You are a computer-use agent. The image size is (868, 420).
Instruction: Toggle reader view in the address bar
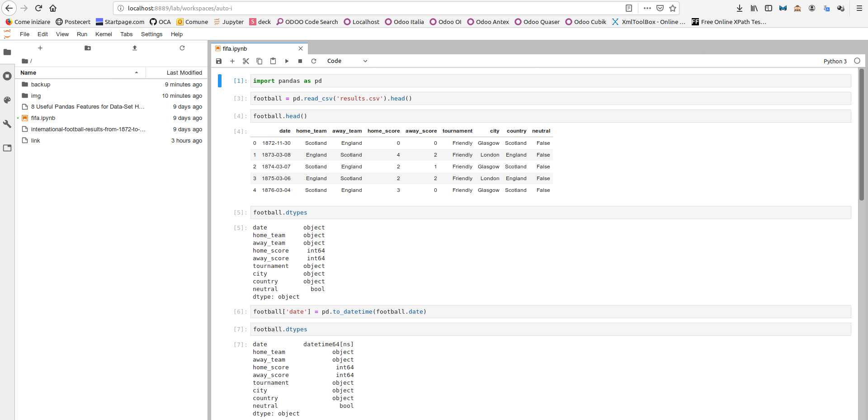coord(629,8)
